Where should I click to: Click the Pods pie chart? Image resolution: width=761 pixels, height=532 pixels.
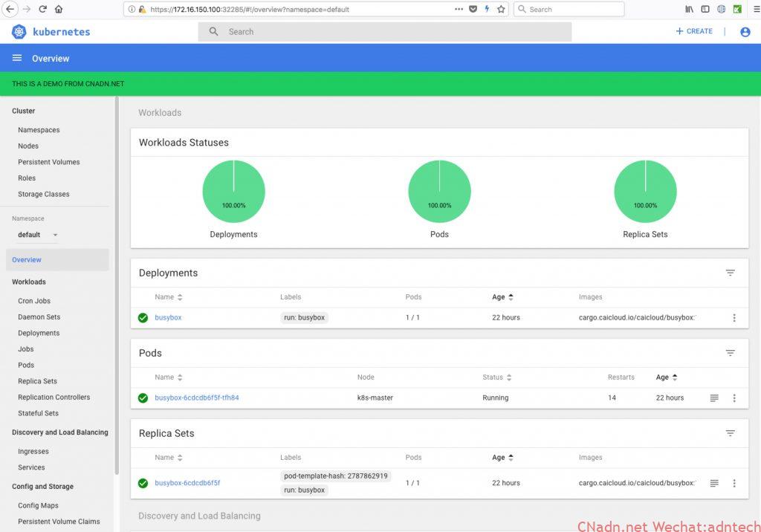point(440,191)
